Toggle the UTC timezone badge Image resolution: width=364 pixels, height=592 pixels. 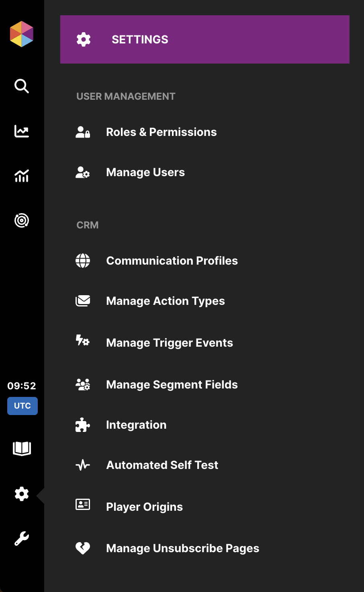22,406
